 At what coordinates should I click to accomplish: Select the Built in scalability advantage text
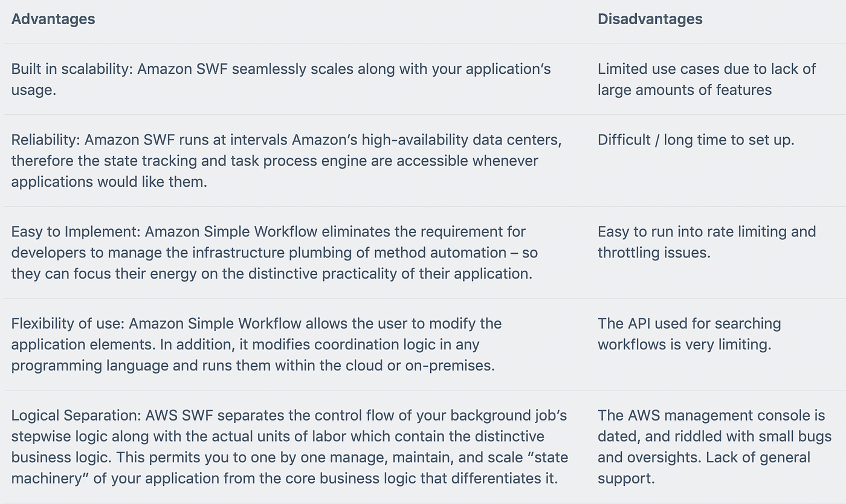(x=281, y=79)
